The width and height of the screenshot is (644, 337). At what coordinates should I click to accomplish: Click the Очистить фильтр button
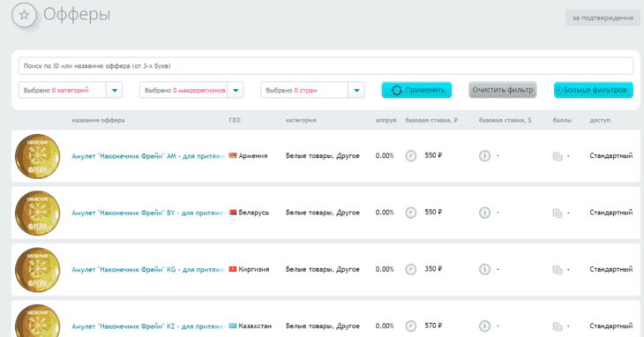(x=503, y=90)
